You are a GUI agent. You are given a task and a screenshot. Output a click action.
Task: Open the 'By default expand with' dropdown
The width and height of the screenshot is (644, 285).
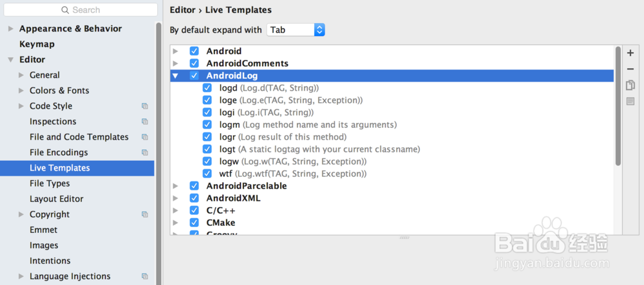(296, 30)
